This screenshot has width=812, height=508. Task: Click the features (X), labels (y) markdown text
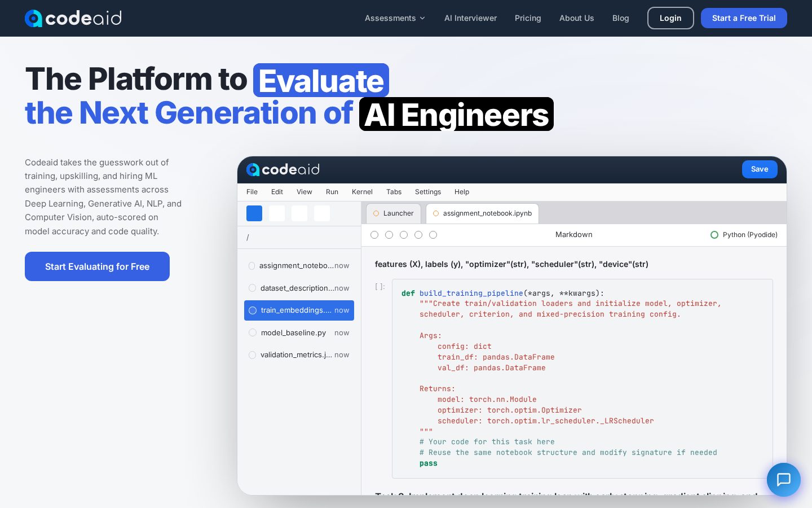coord(511,264)
